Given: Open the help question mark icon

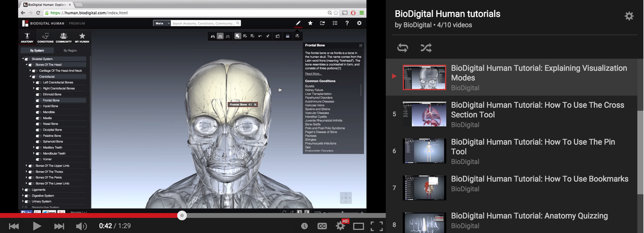Looking at the screenshot, I should pyautogui.click(x=347, y=23).
